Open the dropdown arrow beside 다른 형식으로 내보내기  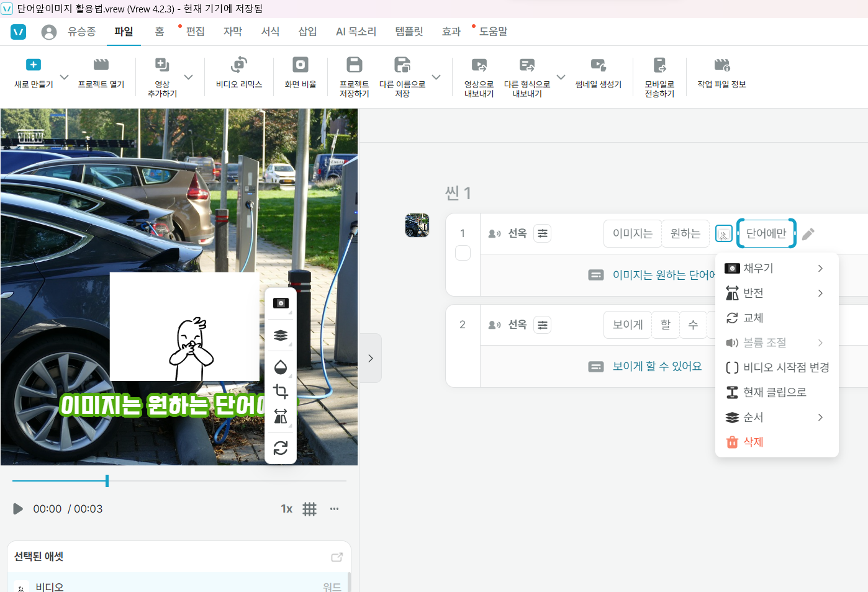click(x=561, y=77)
